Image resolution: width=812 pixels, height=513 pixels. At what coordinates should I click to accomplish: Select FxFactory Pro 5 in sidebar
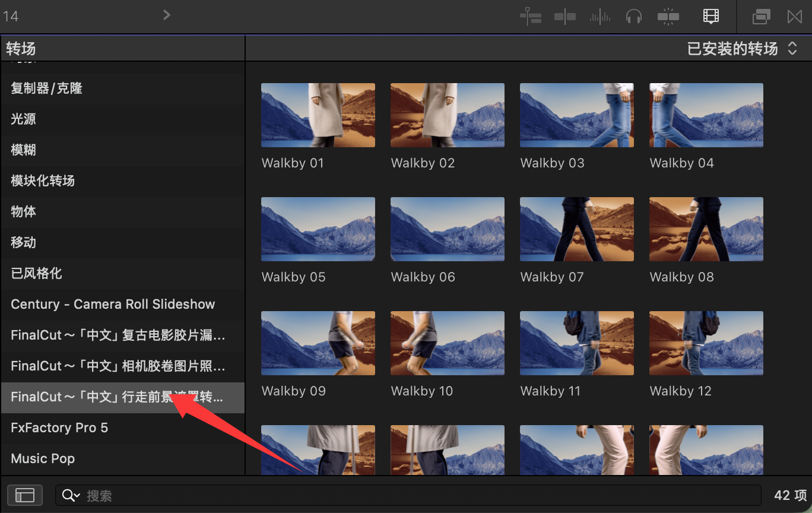[59, 427]
